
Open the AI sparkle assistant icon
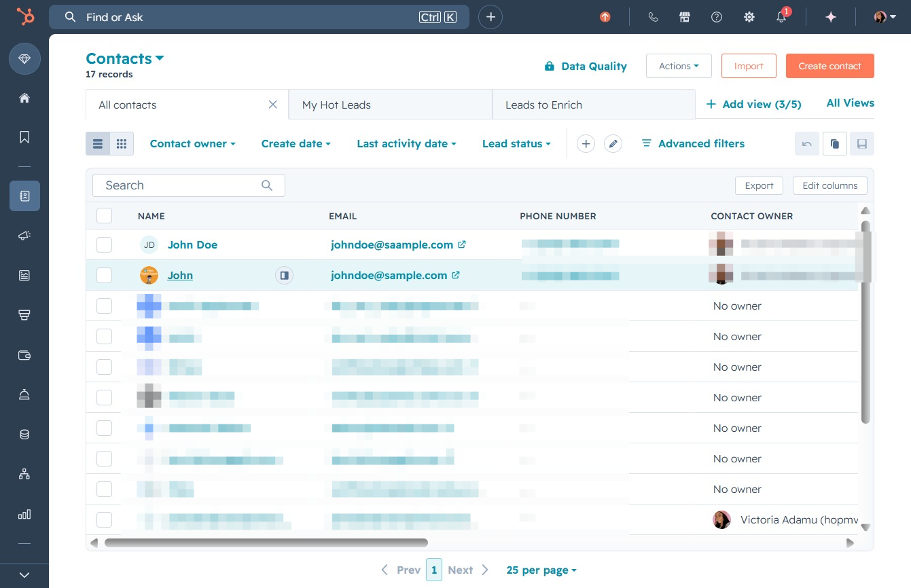[831, 17]
